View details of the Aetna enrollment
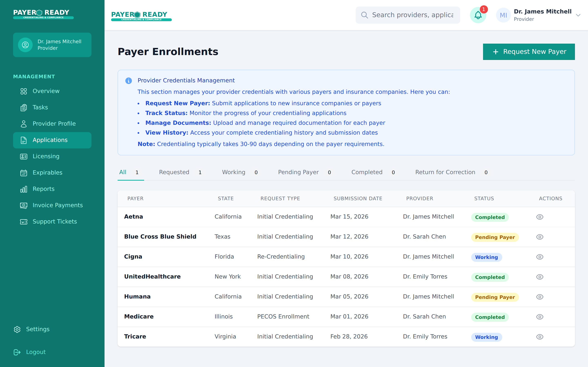 (540, 217)
